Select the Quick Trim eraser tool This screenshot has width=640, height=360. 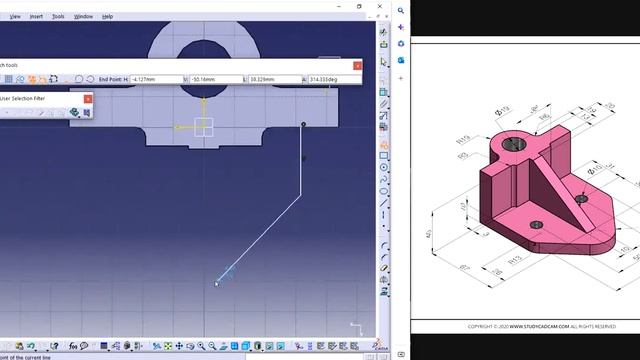point(384,268)
